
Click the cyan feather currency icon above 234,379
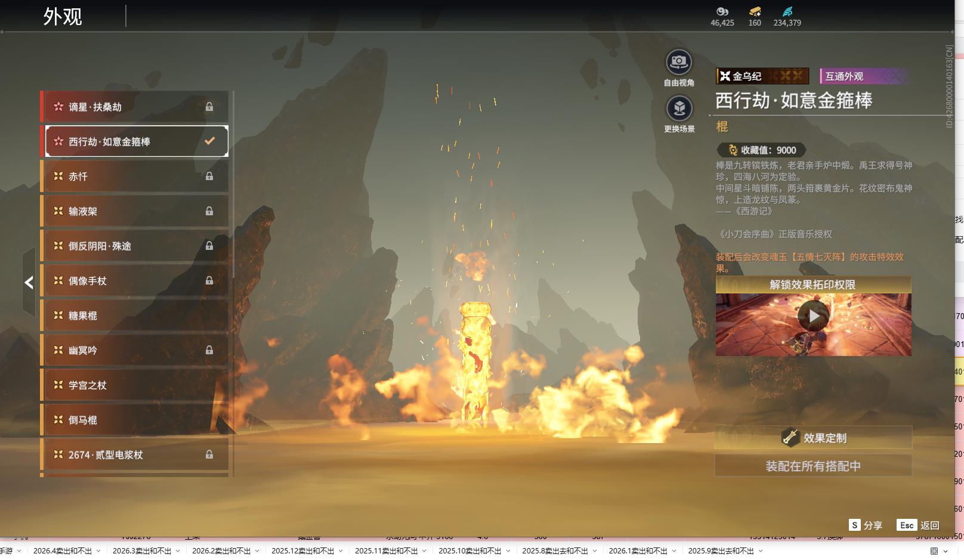click(x=787, y=11)
